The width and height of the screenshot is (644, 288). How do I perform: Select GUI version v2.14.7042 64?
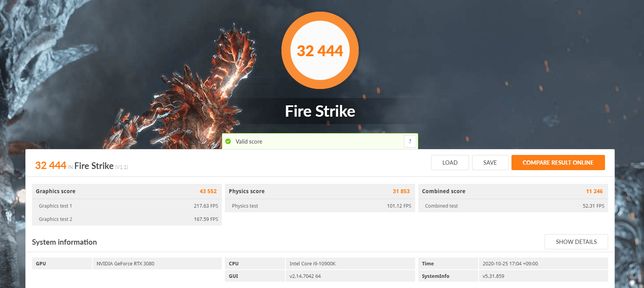(305, 276)
